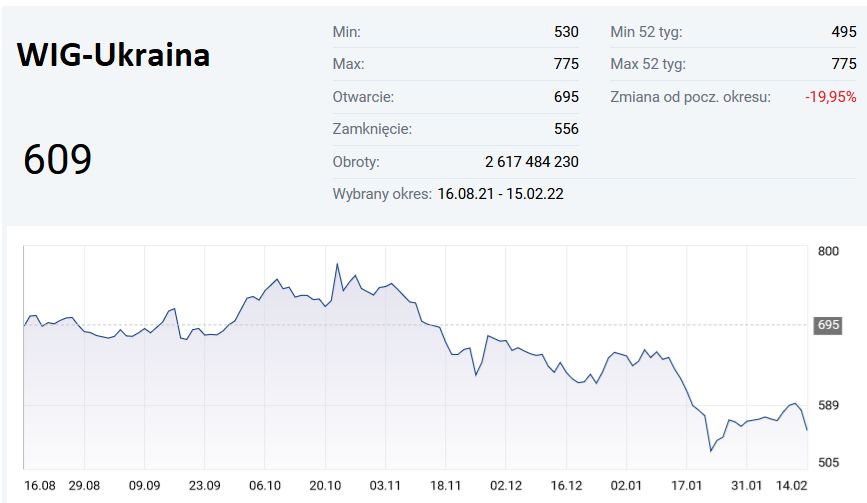Click the Otwarcie value 695
This screenshot has height=503, width=867.
pyautogui.click(x=566, y=97)
